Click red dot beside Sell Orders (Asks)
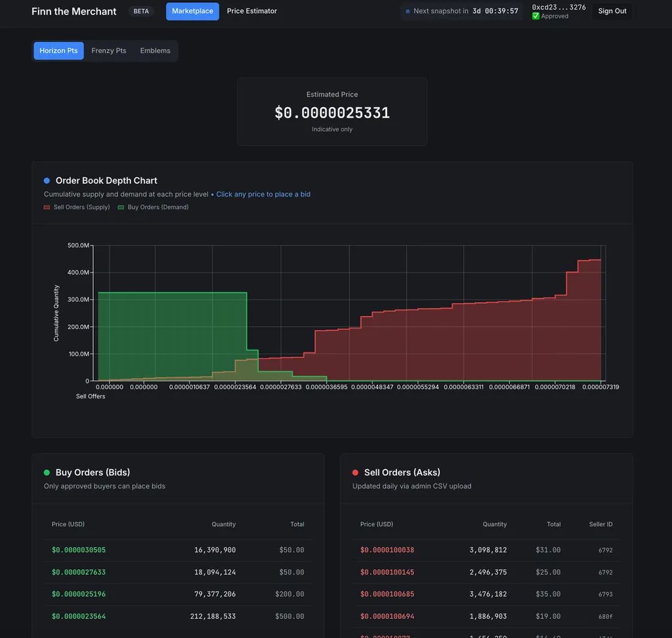 click(x=355, y=473)
